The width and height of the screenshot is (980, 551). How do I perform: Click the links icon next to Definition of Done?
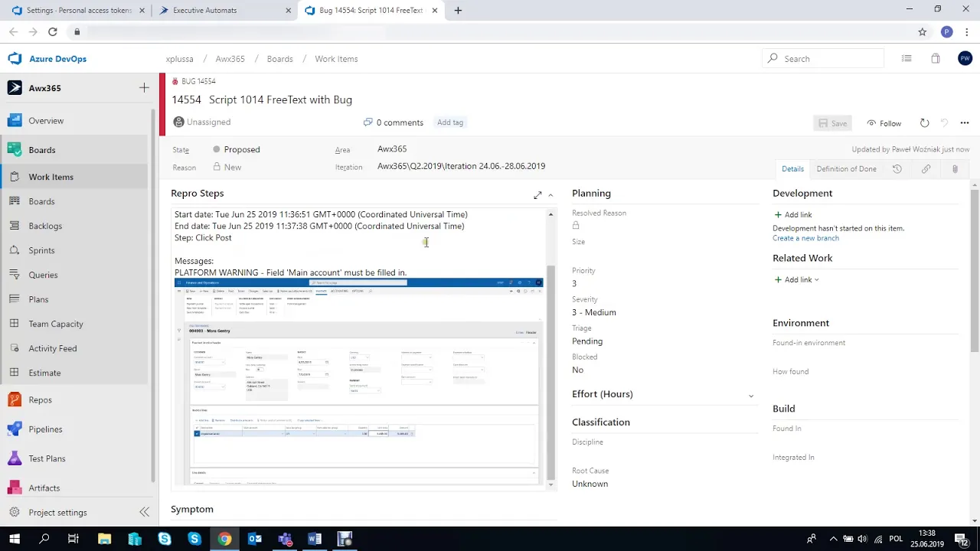point(926,168)
